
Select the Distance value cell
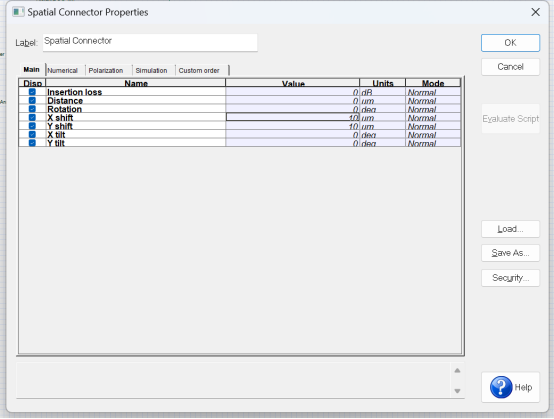293,100
